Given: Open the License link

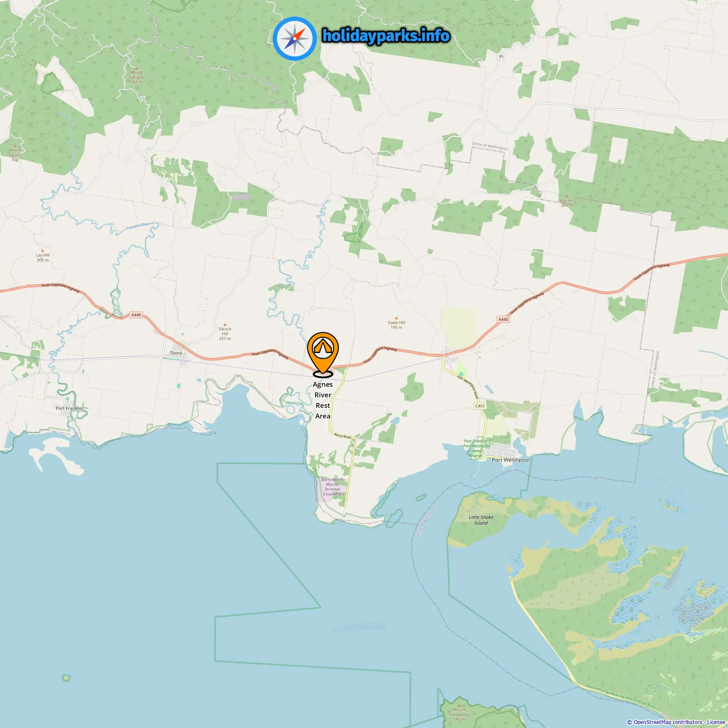Looking at the screenshot, I should [716, 722].
